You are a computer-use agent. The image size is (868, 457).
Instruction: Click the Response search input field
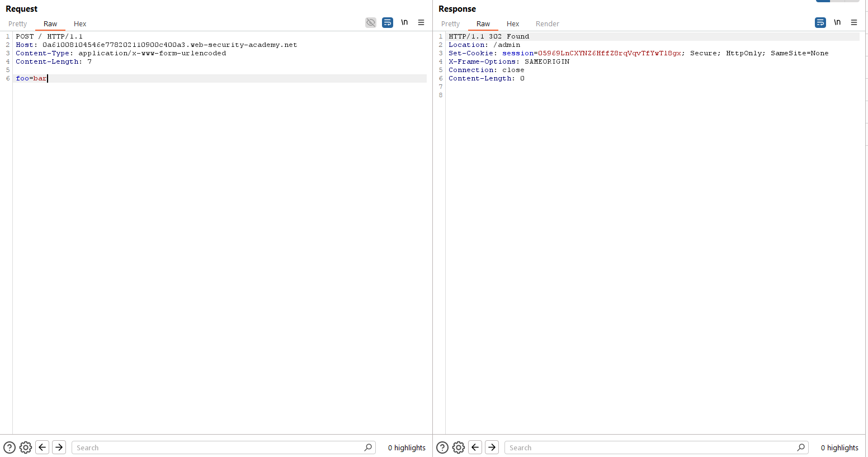[x=651, y=448]
